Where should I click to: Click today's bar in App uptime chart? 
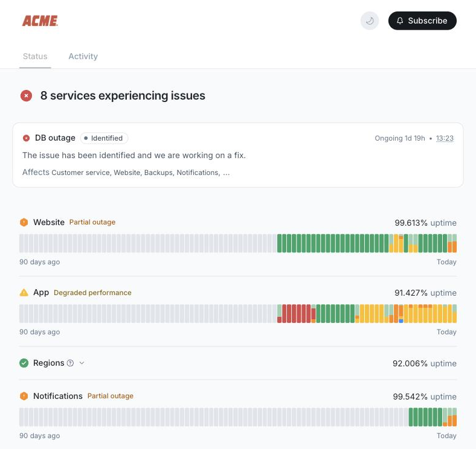[454, 314]
